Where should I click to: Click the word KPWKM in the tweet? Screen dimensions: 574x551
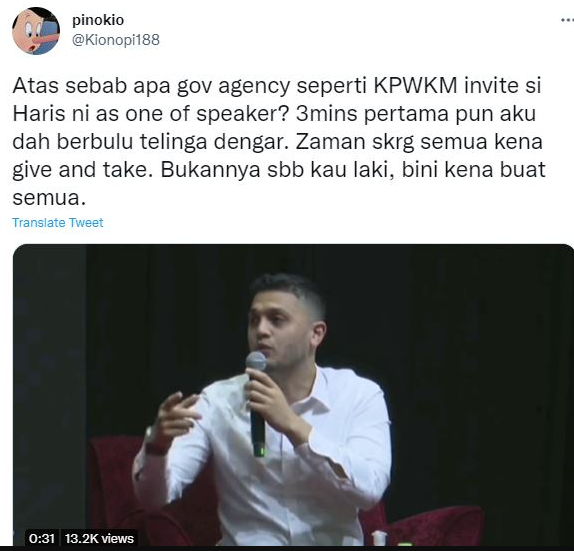point(415,85)
